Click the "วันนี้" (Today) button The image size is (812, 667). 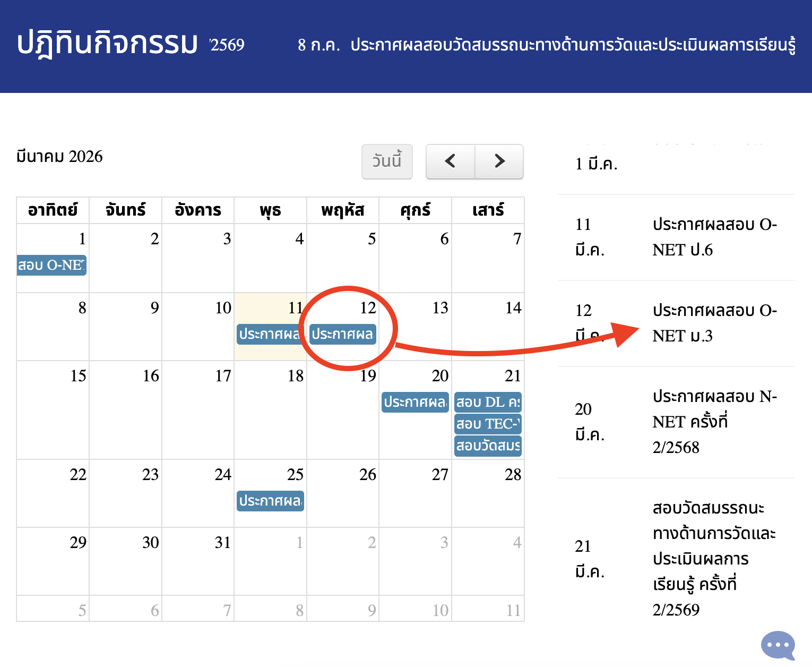click(387, 161)
